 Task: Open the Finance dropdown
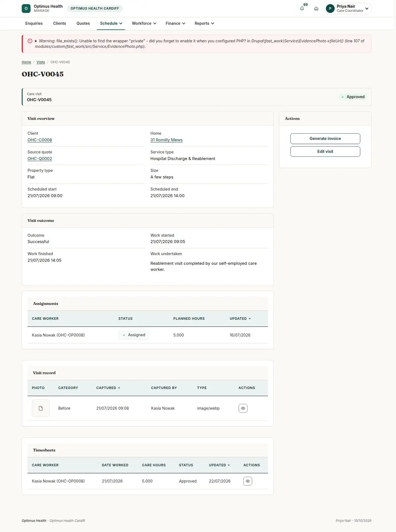click(x=175, y=23)
